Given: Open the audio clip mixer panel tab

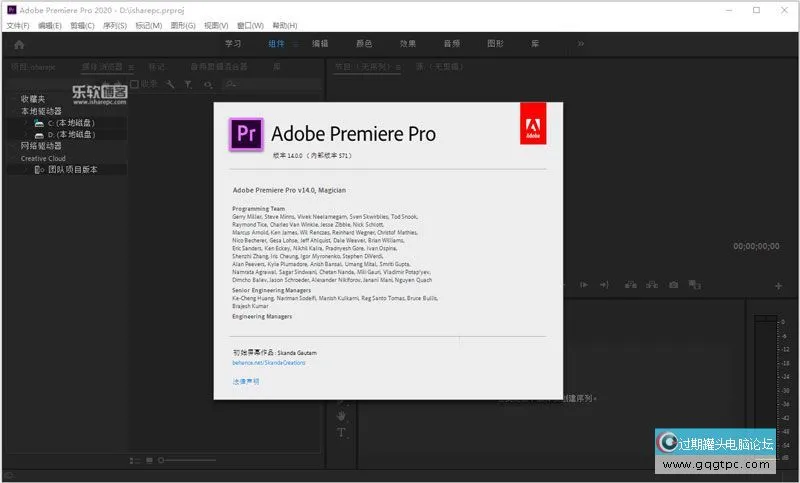Looking at the screenshot, I should click(x=219, y=67).
